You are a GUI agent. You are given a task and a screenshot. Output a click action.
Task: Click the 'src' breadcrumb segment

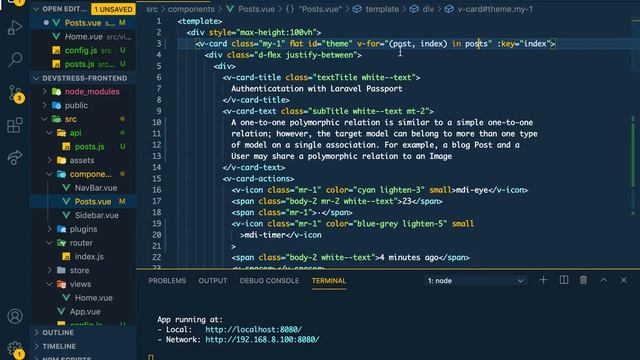click(152, 9)
